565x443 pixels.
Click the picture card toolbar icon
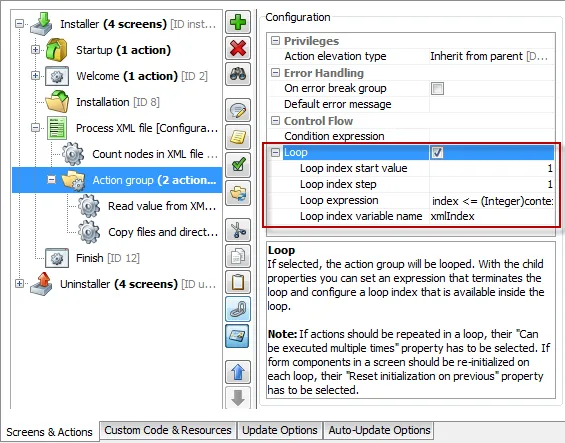[238, 336]
